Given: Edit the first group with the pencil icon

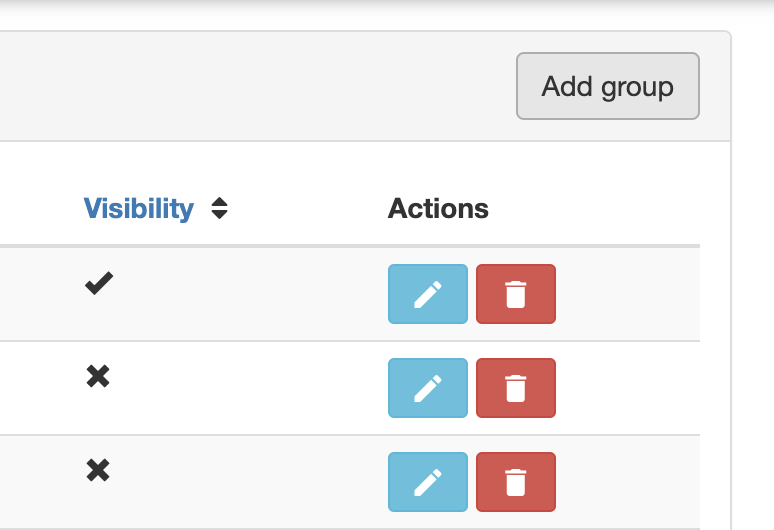Looking at the screenshot, I should [x=427, y=294].
